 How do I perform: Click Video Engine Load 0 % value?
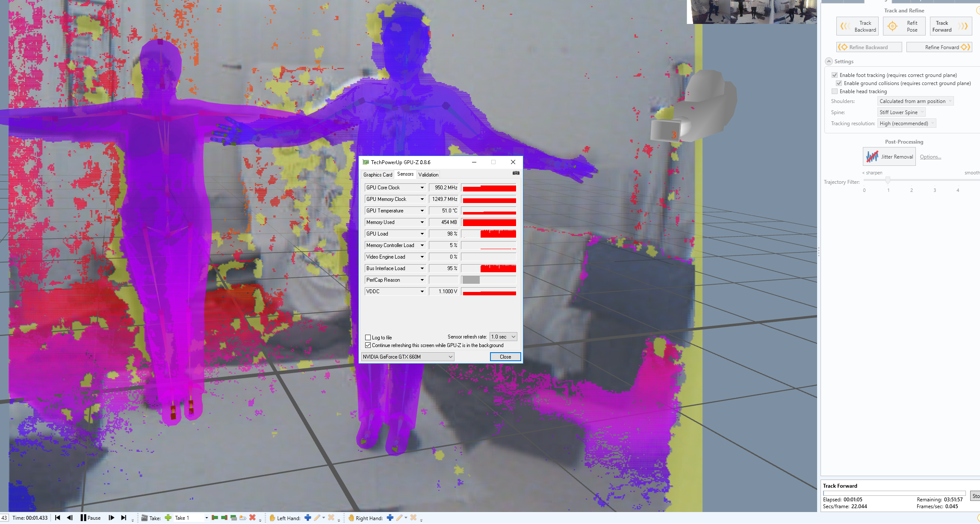pos(444,257)
